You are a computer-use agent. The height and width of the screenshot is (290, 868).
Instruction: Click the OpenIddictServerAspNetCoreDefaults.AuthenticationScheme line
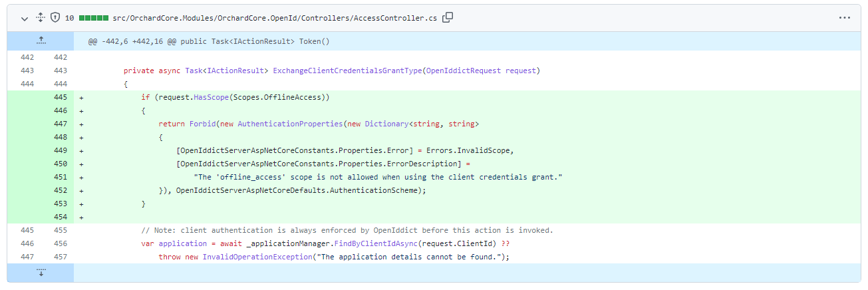tap(292, 190)
